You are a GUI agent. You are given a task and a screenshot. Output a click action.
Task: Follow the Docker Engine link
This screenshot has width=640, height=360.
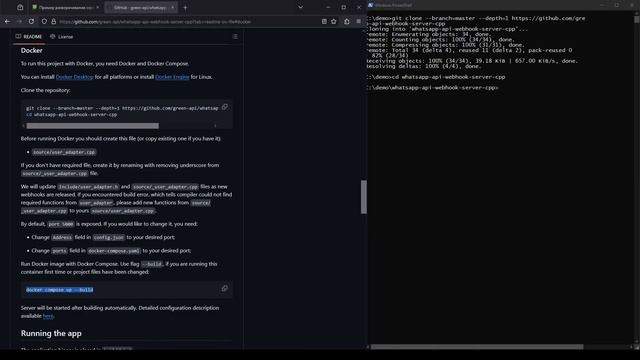coord(172,77)
